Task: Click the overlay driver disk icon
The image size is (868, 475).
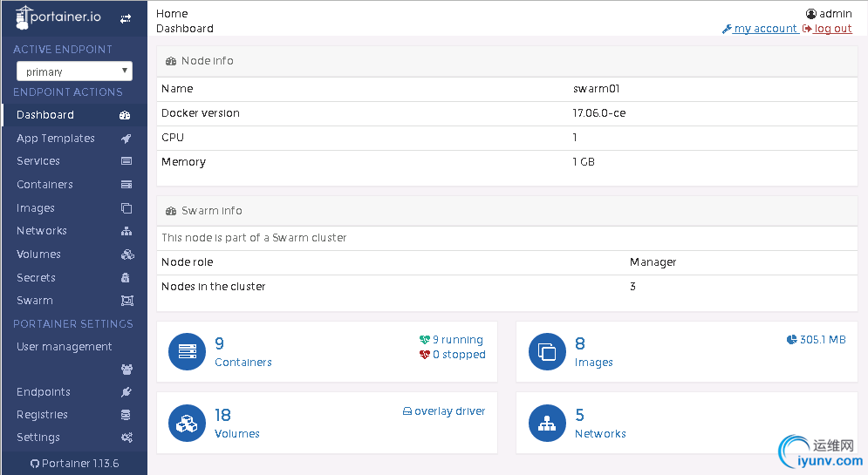Action: point(407,411)
